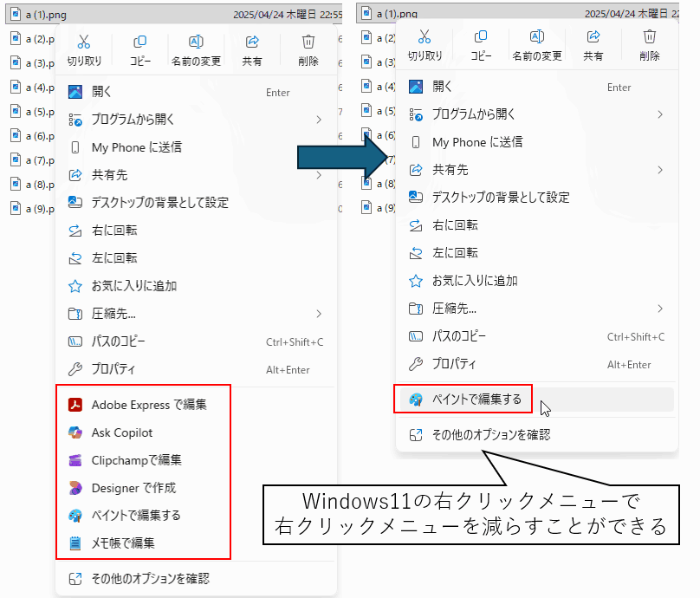Select a (9) file in right list
This screenshot has width=700, height=598.
coord(379,208)
